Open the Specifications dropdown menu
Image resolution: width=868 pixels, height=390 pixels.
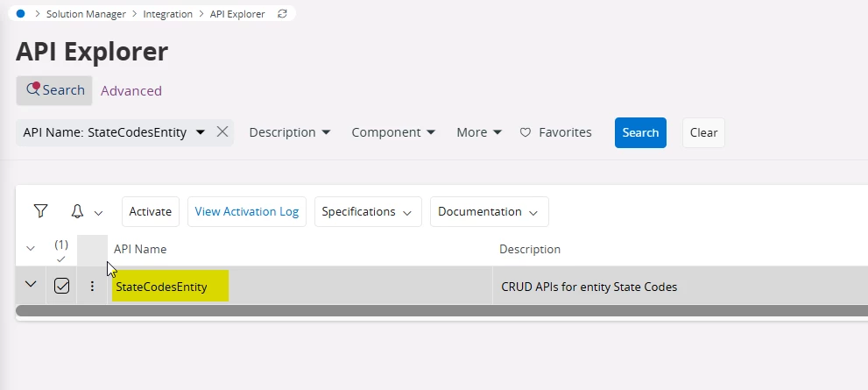[x=368, y=211]
